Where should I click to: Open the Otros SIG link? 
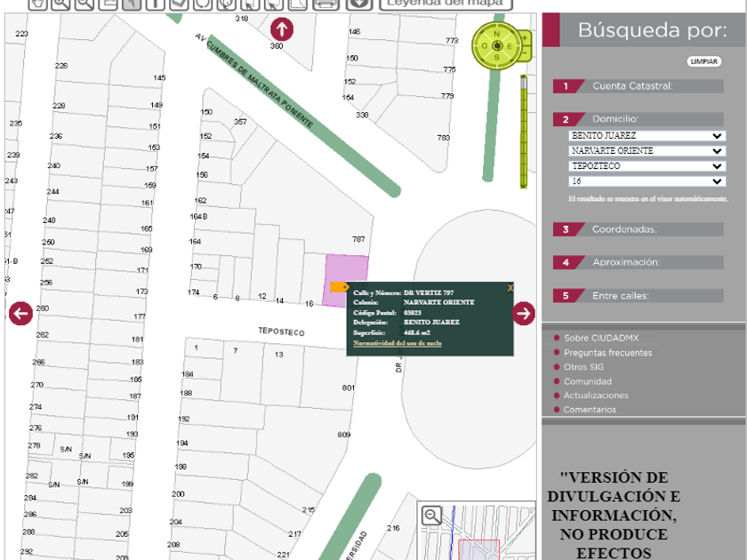[583, 367]
